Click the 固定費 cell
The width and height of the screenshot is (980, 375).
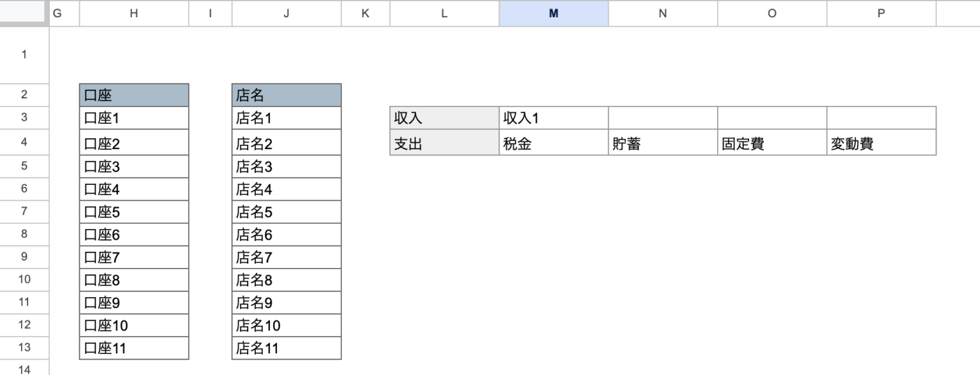tap(772, 143)
